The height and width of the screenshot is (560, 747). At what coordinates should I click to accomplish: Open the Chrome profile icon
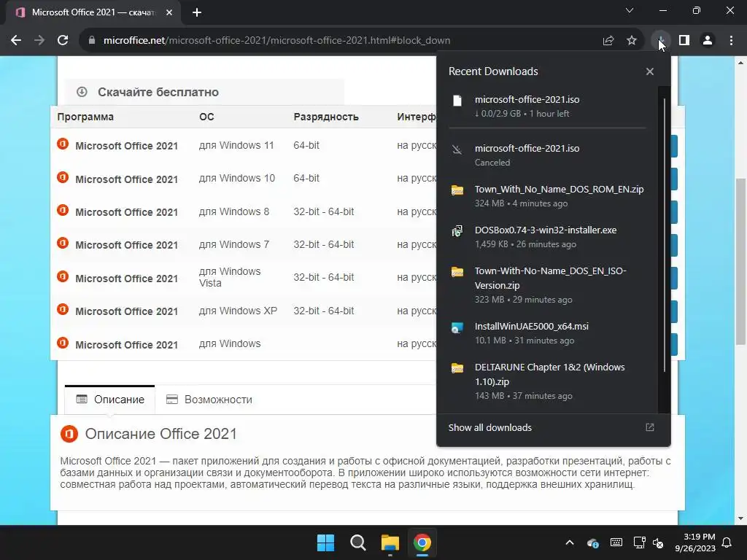[x=708, y=41]
